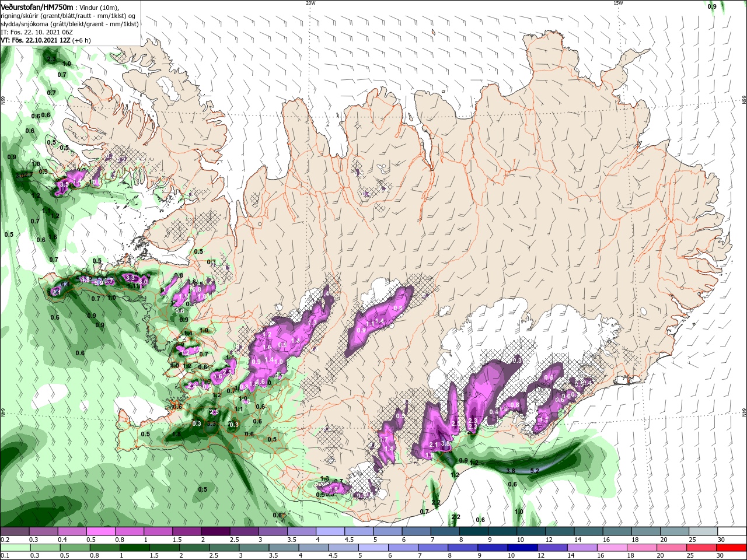Click the '(+6 h)' forecast offset text

(x=82, y=40)
